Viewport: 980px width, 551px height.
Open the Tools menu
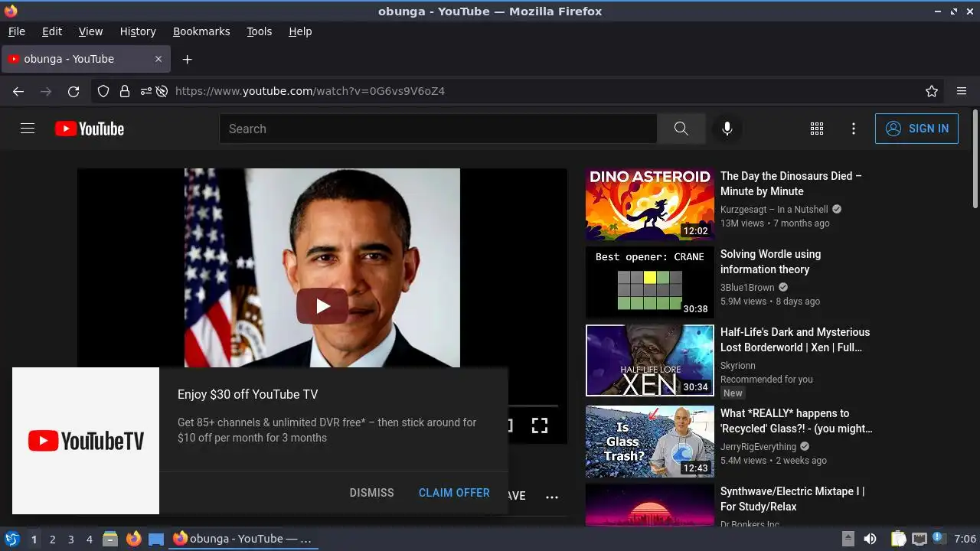click(259, 31)
